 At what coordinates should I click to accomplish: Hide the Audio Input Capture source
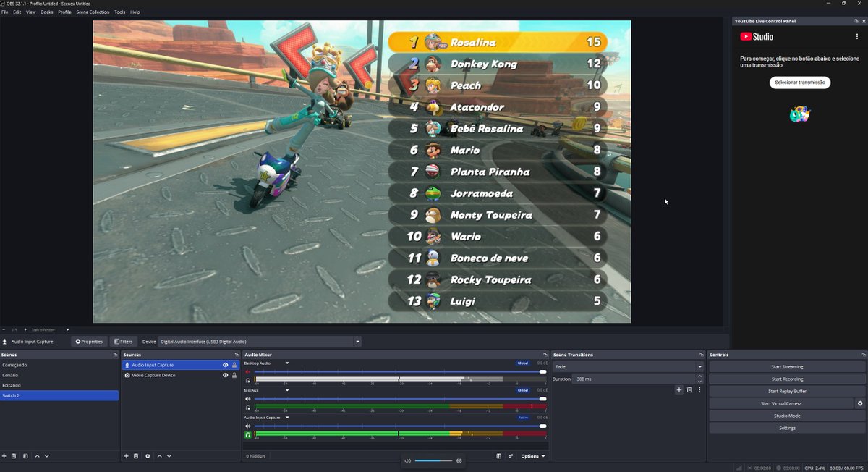(226, 366)
